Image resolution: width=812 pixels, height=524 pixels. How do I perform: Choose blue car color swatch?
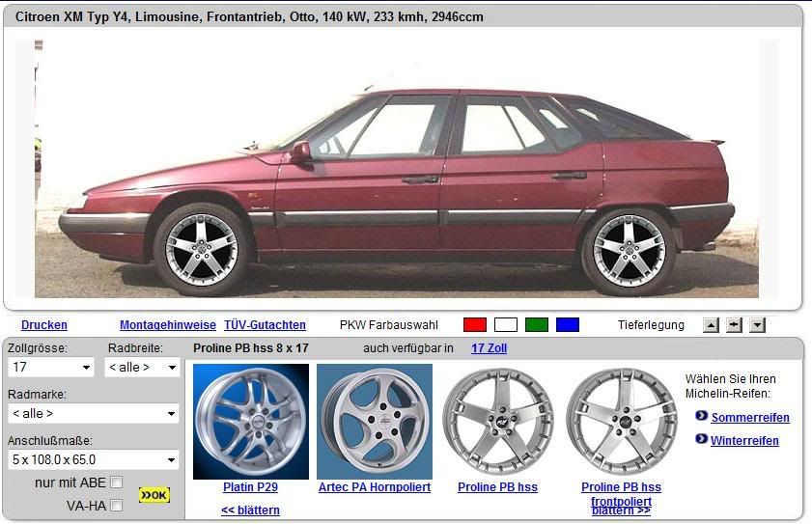coord(568,324)
